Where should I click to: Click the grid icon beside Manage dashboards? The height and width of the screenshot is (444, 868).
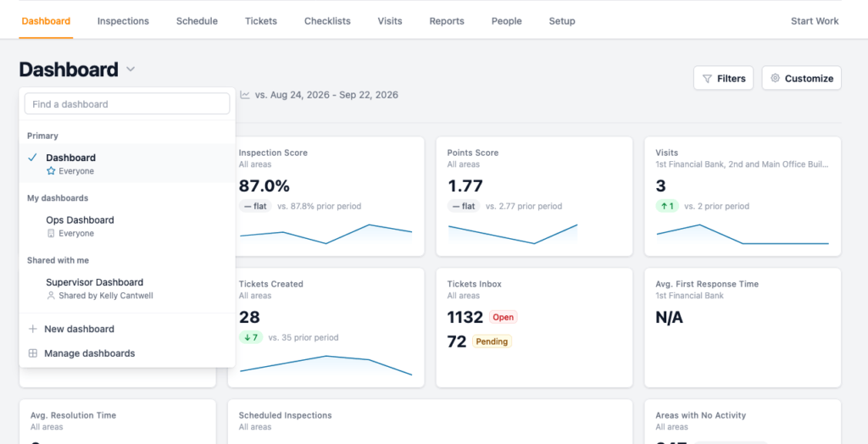33,353
